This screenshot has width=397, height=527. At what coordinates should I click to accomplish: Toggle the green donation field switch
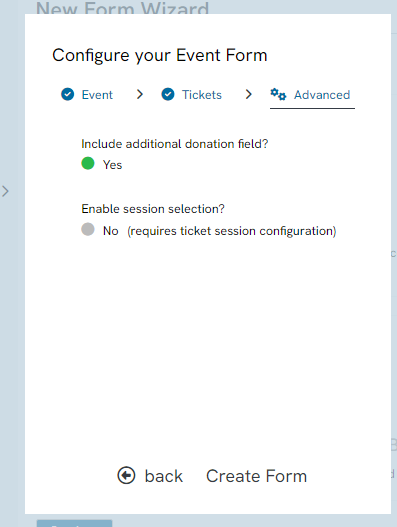pyautogui.click(x=88, y=163)
